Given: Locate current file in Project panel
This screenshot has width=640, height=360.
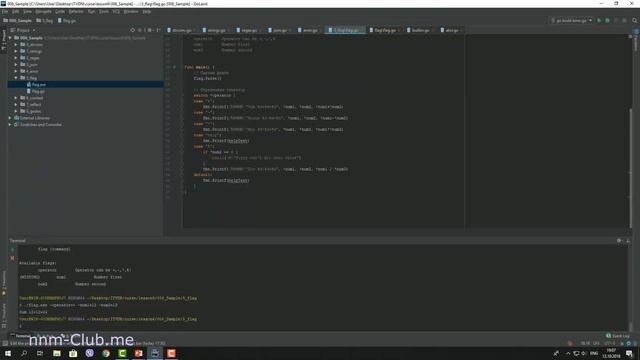Looking at the screenshot, I should (x=133, y=30).
